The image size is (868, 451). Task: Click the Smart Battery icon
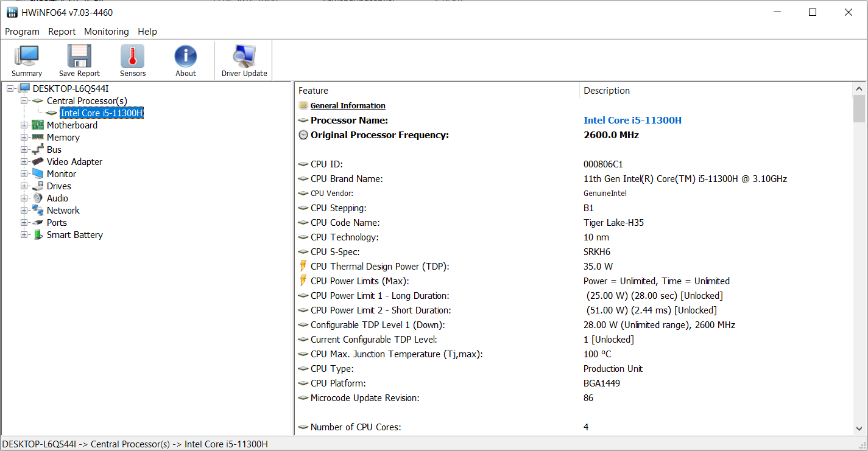tap(38, 235)
